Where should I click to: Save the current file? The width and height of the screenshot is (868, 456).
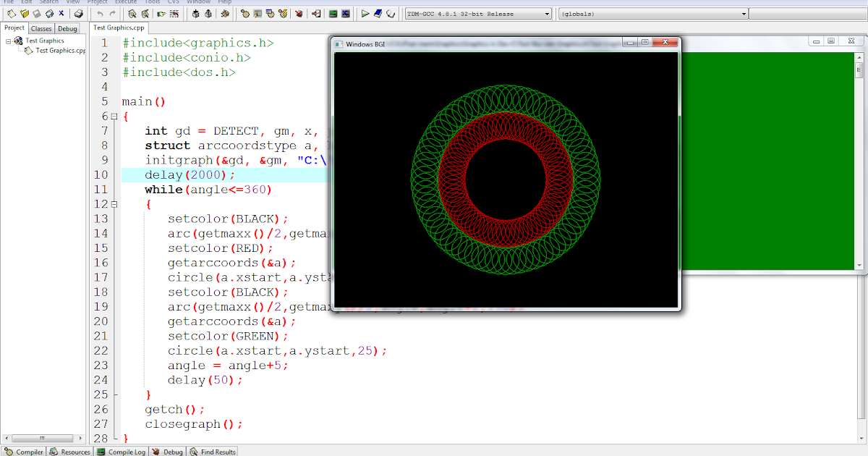(x=36, y=13)
